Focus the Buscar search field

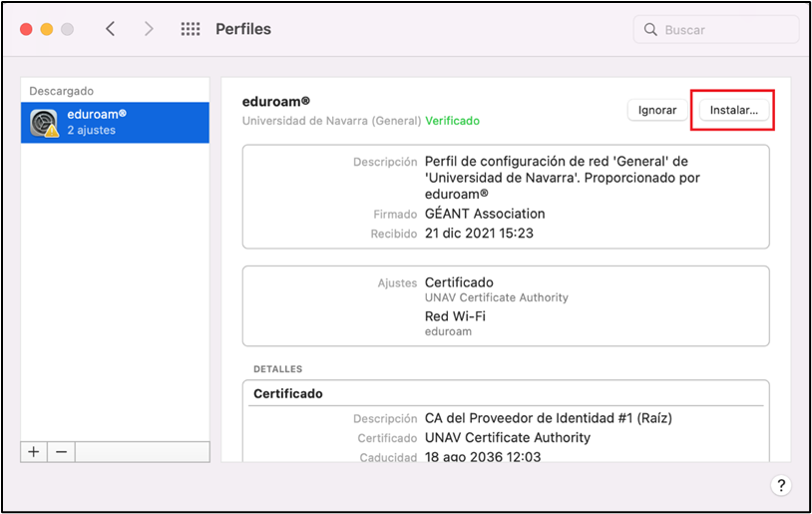[x=726, y=30]
